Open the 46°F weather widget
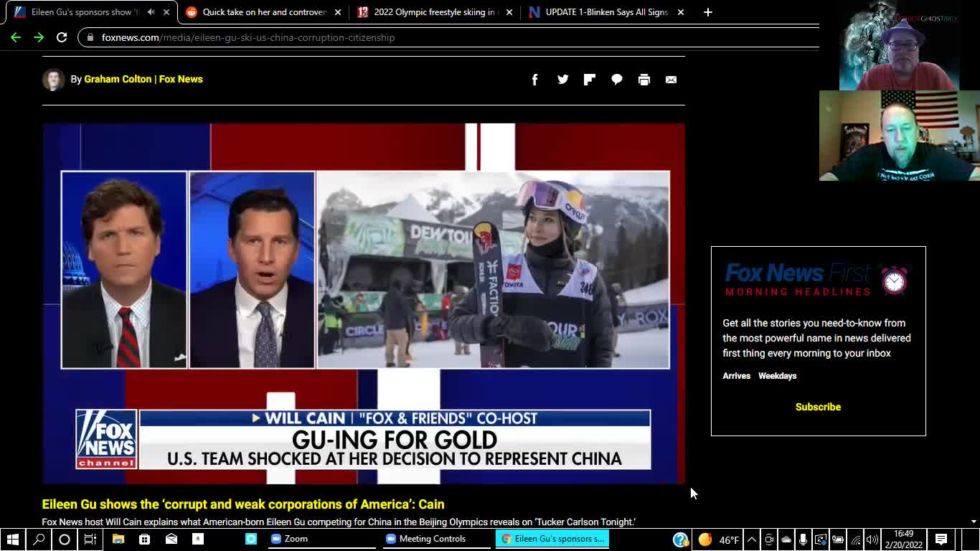Viewport: 980px width, 551px height. (719, 540)
